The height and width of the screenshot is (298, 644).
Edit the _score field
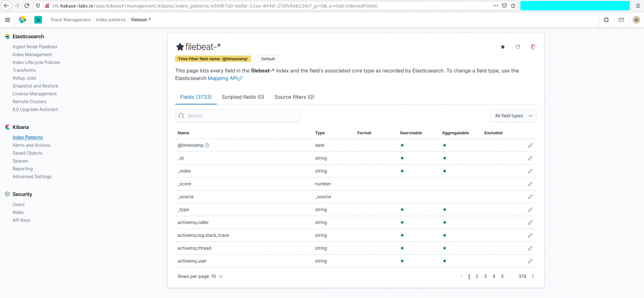tap(530, 184)
